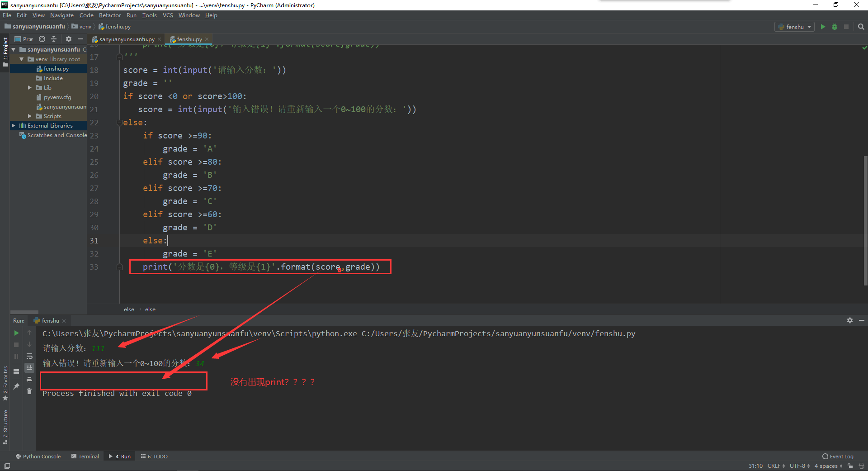Click the Up the Stack Trace arrow
This screenshot has height=471, width=868.
[x=29, y=333]
